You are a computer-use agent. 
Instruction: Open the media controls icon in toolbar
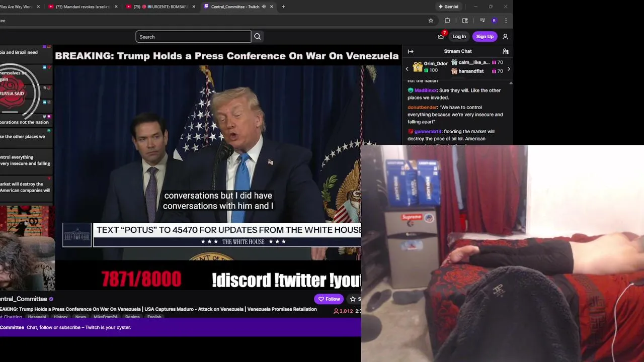tap(482, 21)
